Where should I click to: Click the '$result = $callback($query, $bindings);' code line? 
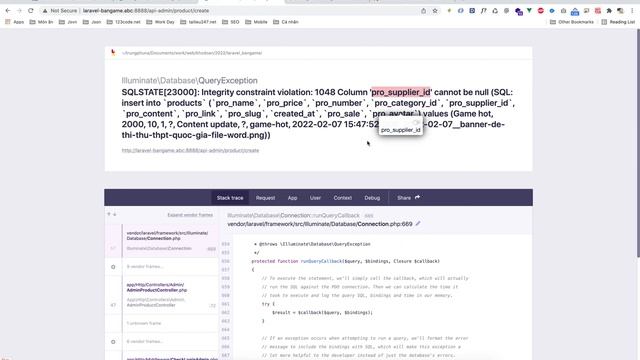(x=322, y=313)
